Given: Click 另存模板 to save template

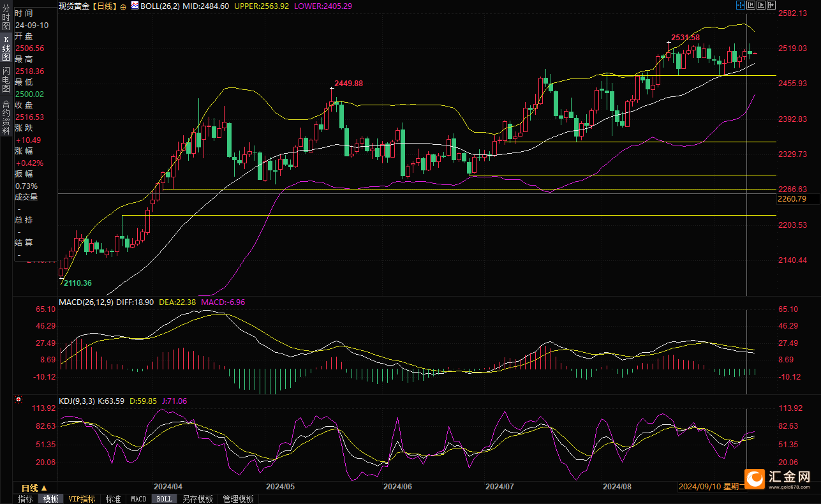Looking at the screenshot, I should pyautogui.click(x=197, y=499).
